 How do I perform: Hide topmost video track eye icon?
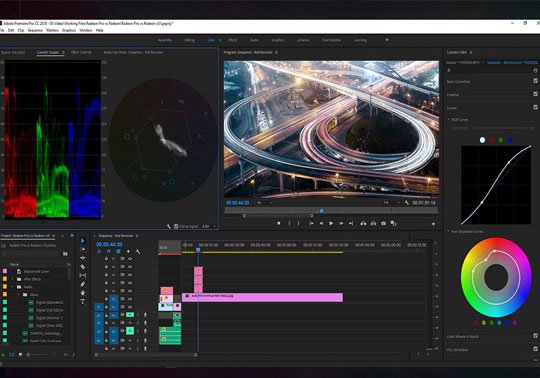130,258
